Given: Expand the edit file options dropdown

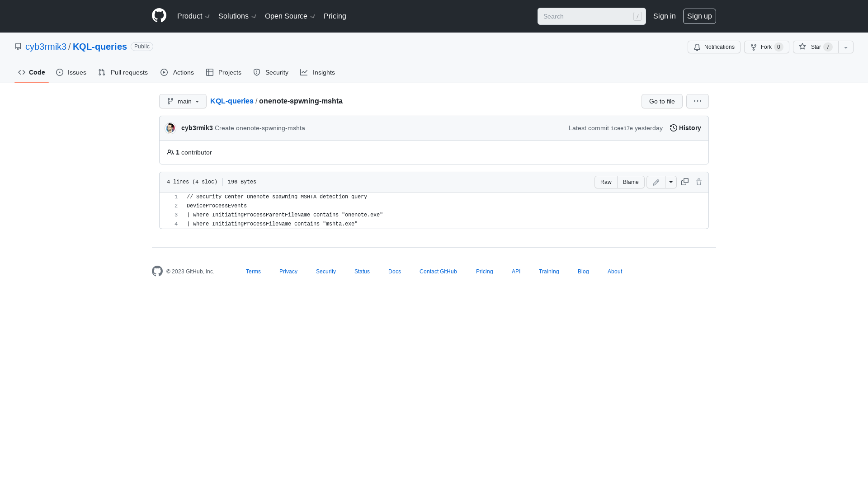Looking at the screenshot, I should click(x=671, y=182).
